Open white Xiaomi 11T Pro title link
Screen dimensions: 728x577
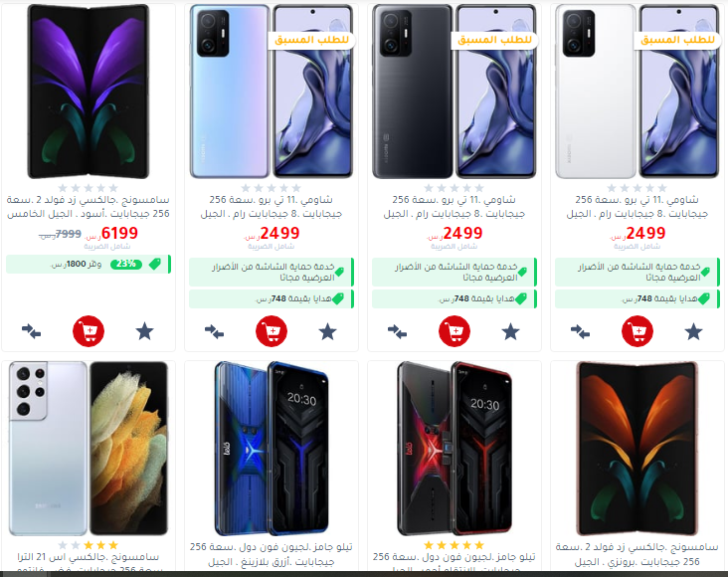[x=637, y=207]
